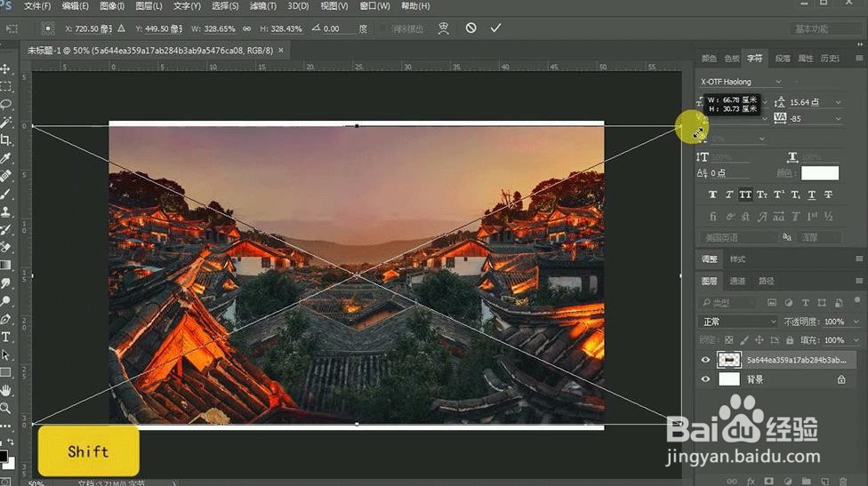Viewport: 868px width, 486px height.
Task: Commit the transform with the checkmark
Action: [x=495, y=28]
